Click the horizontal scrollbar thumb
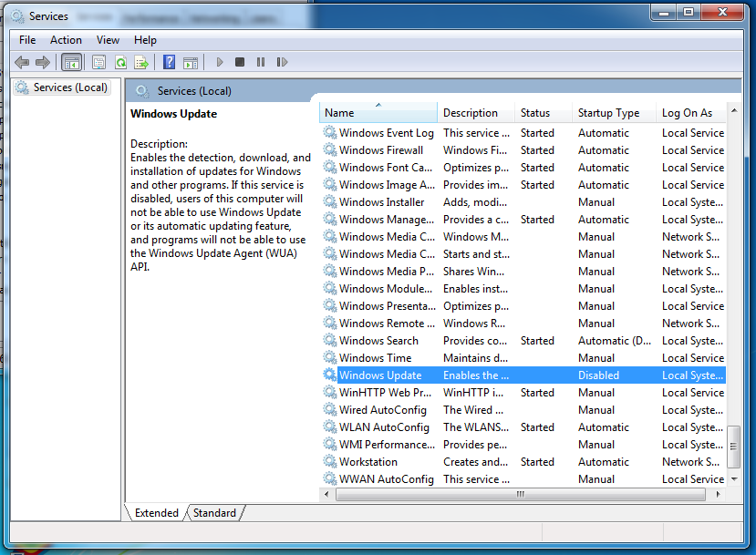Screen dimensions: 756x555 pos(521,494)
